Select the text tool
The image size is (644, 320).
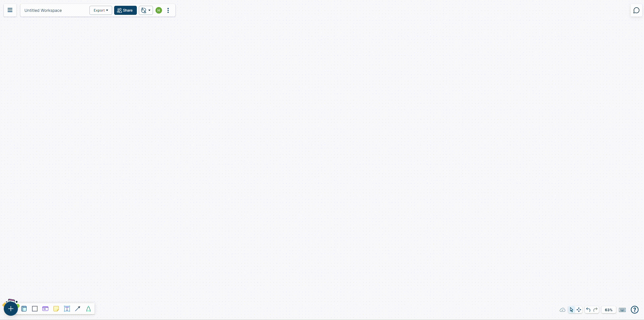(67, 308)
